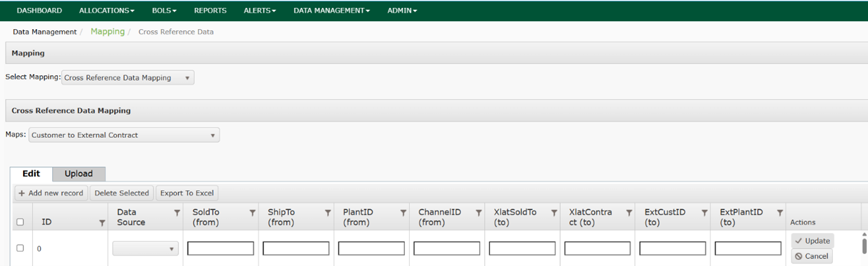Image resolution: width=868 pixels, height=266 pixels.
Task: Click the PlantID (from) filter icon
Action: point(403,213)
